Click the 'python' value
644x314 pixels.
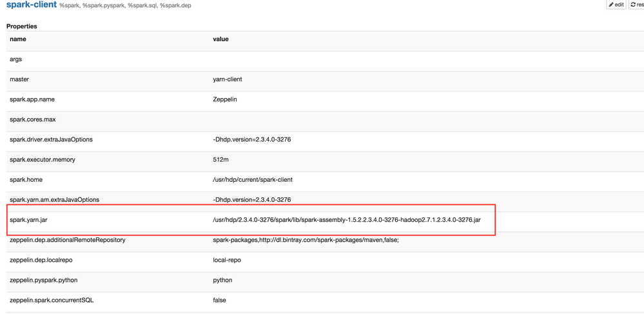[x=222, y=280]
